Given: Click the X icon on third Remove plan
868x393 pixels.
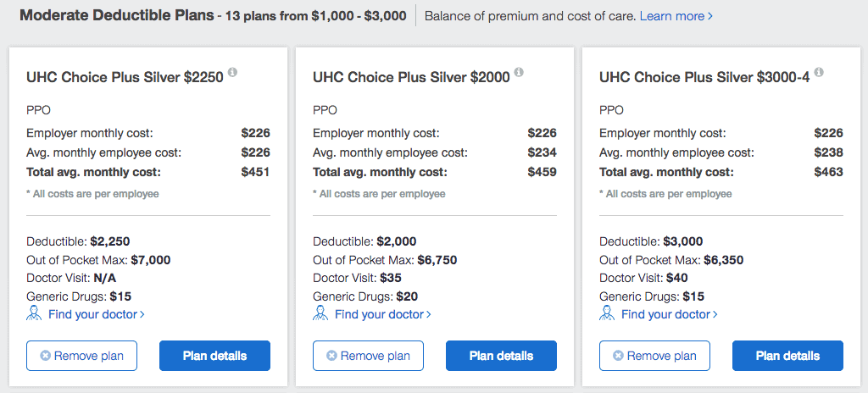Looking at the screenshot, I should pos(618,356).
